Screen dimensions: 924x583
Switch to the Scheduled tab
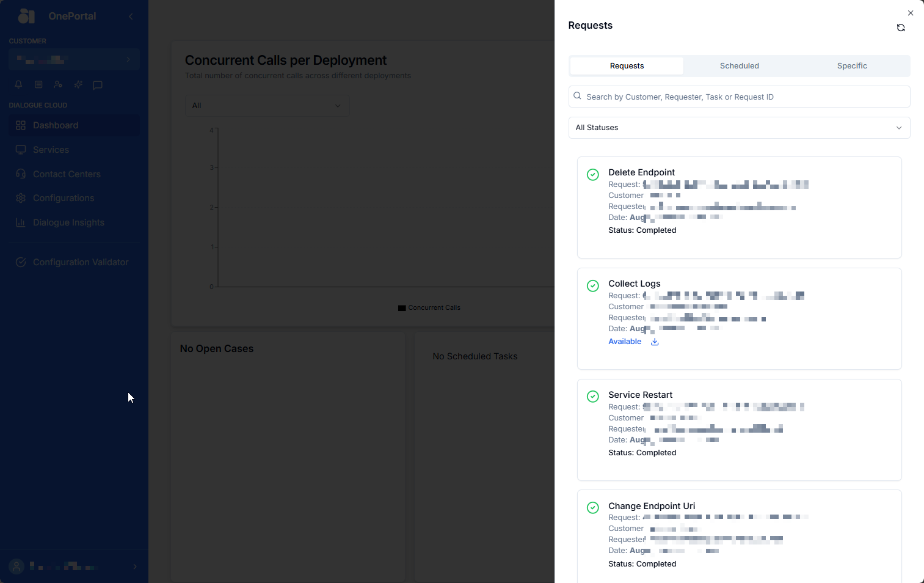tap(739, 66)
